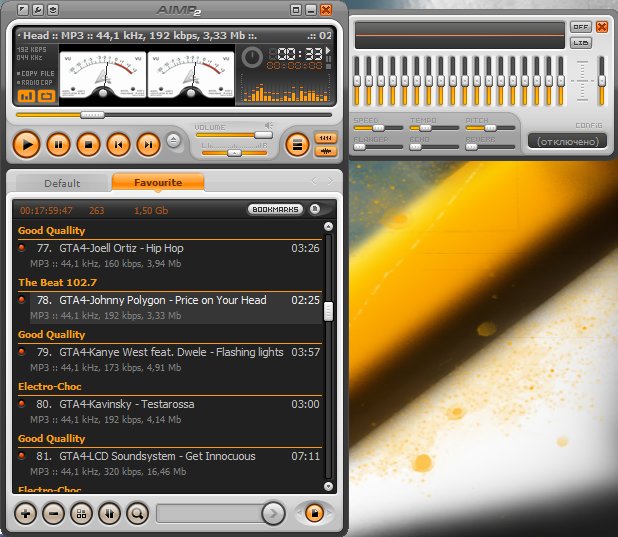Image resolution: width=618 pixels, height=537 pixels.
Task: Click the timer clock dial icon
Action: [252, 57]
